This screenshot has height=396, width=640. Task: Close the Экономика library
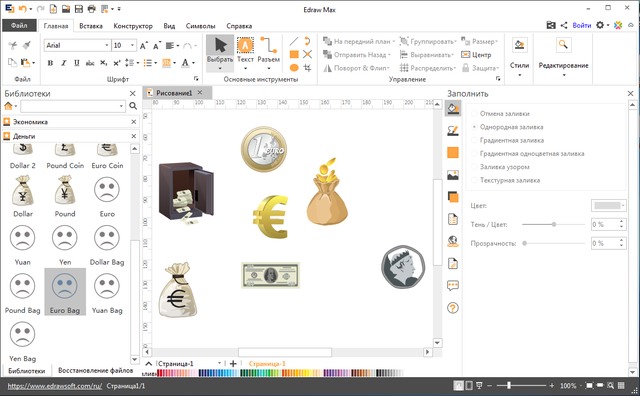pyautogui.click(x=133, y=122)
